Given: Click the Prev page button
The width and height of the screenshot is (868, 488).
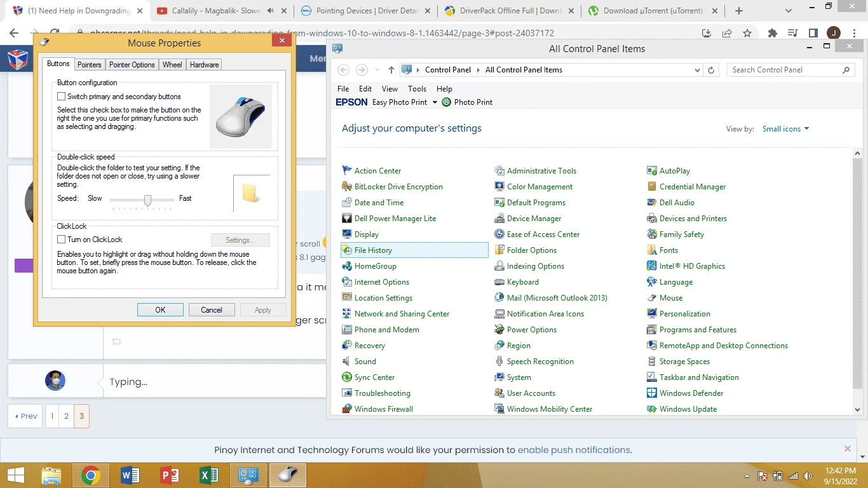Looking at the screenshot, I should (25, 416).
